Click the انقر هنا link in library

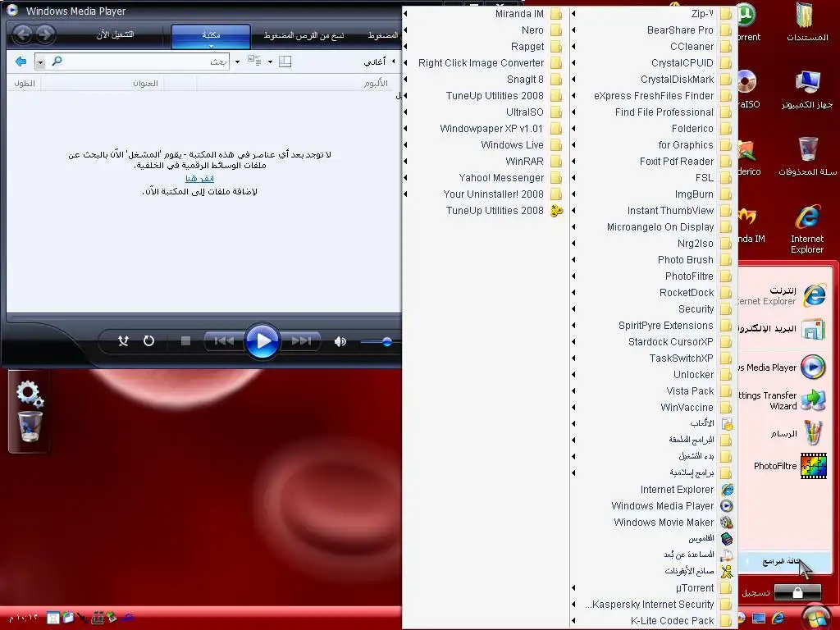[x=199, y=178]
